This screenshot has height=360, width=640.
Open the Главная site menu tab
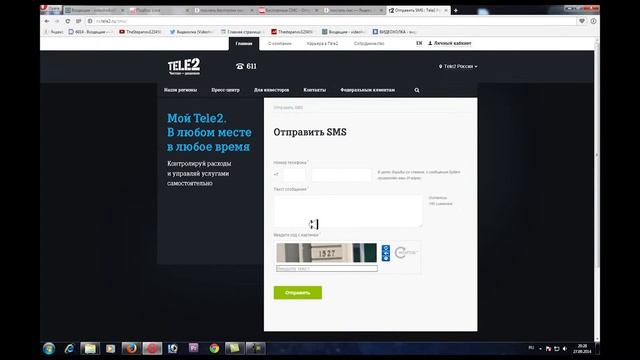point(244,43)
